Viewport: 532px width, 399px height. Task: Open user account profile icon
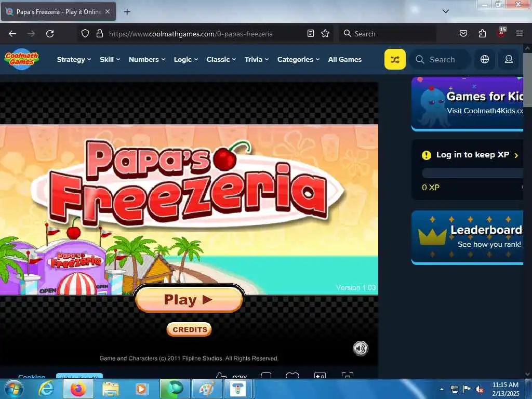pyautogui.click(x=509, y=59)
